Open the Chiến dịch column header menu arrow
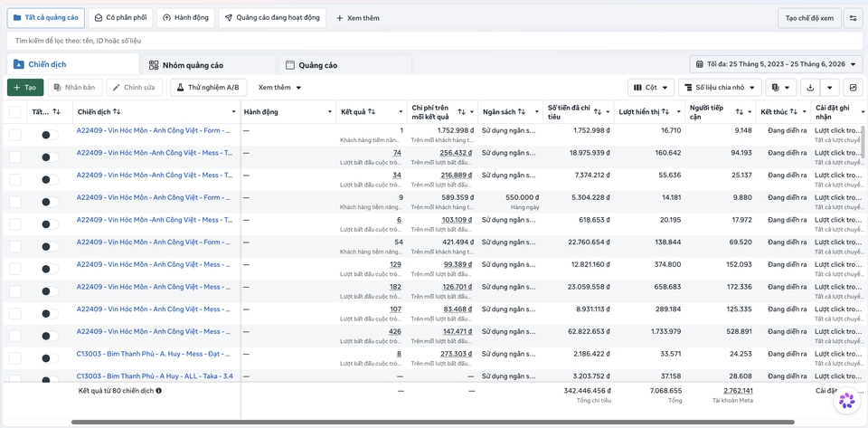 tap(233, 112)
